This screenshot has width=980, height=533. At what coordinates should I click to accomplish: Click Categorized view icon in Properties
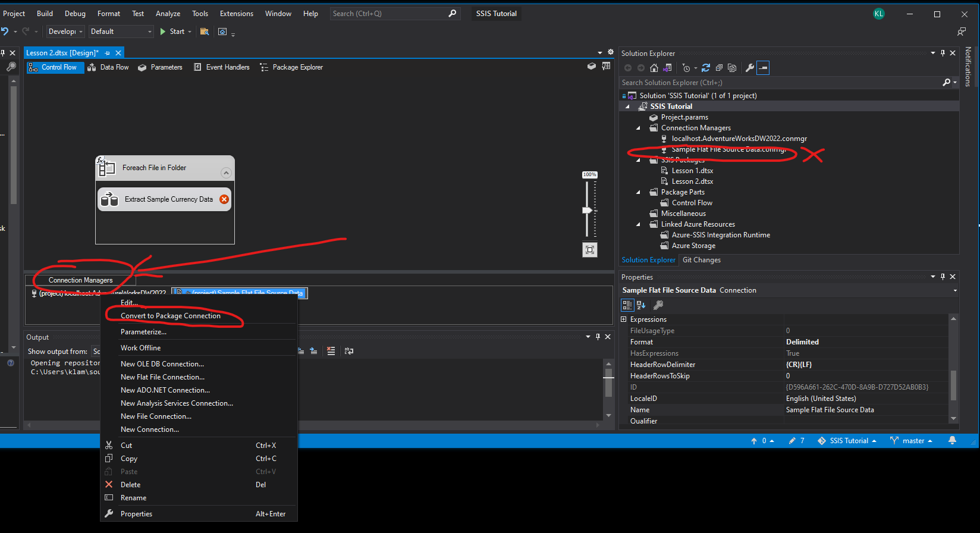(x=627, y=305)
